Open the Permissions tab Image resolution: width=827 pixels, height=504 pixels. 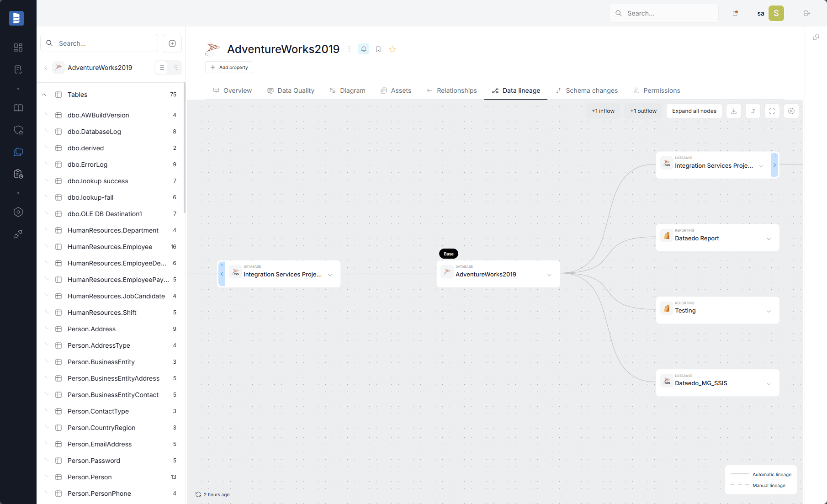[657, 90]
